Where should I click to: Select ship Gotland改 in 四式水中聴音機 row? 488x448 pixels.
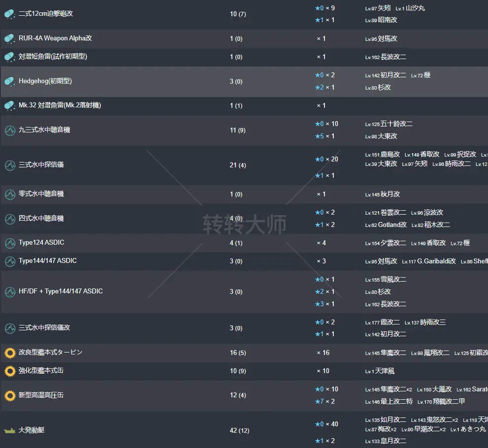392,225
